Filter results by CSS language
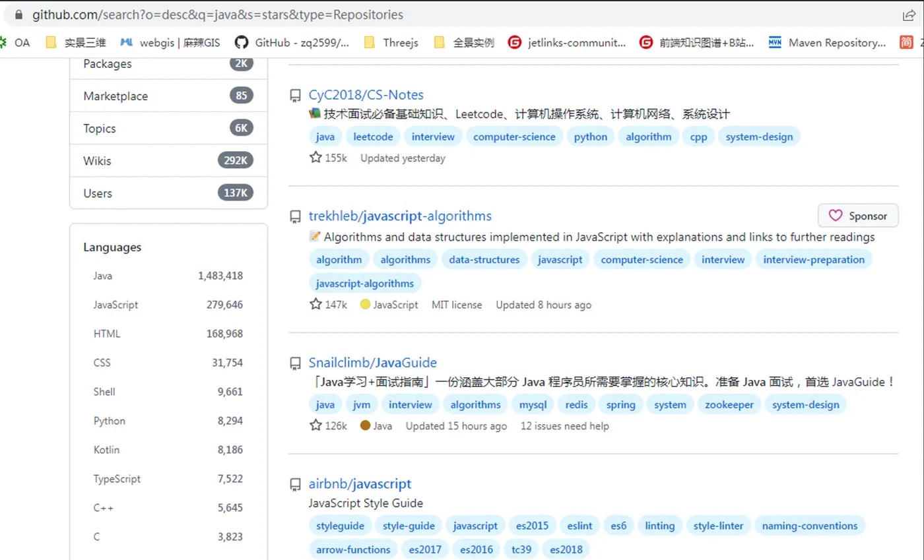924x560 pixels. [168, 363]
